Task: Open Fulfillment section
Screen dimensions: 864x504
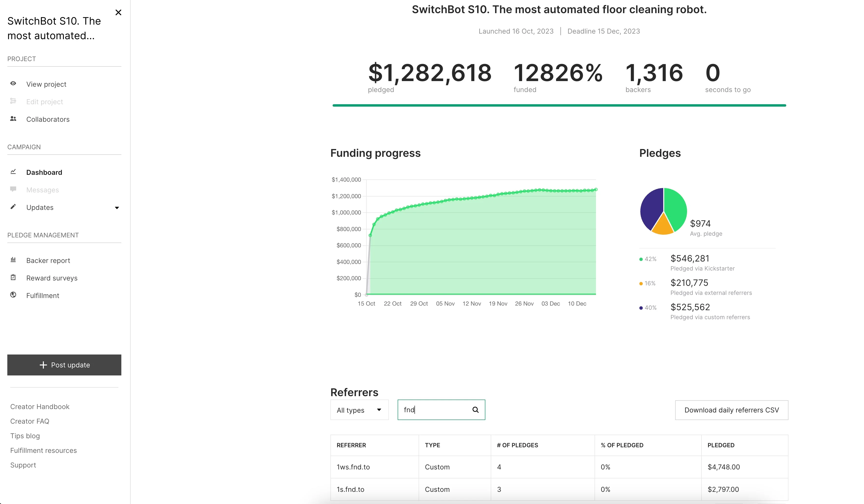Action: pos(42,296)
